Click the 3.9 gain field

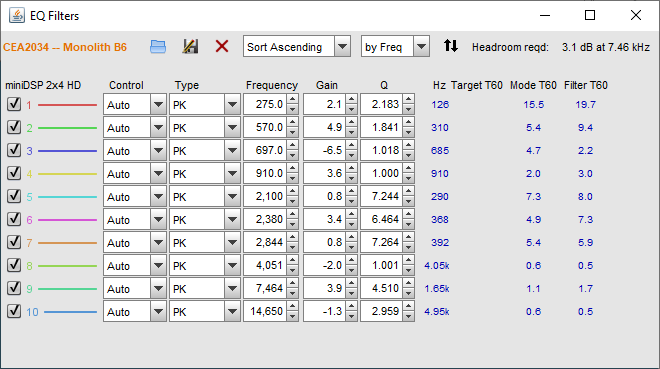[325, 289]
